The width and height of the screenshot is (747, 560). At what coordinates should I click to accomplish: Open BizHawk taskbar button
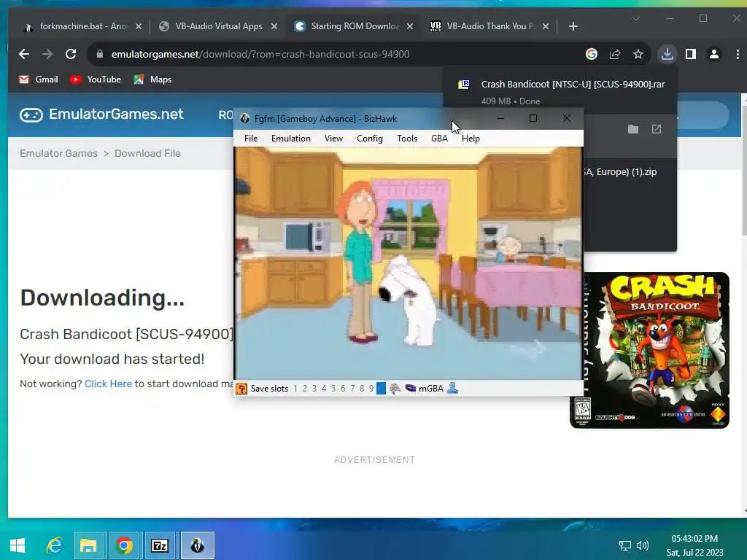tap(197, 545)
